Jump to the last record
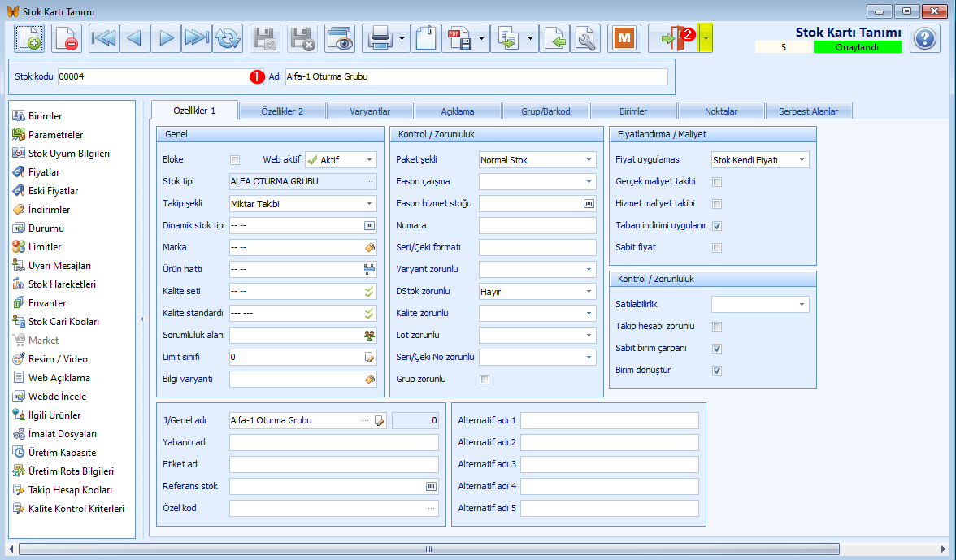This screenshot has width=956, height=560. (197, 38)
